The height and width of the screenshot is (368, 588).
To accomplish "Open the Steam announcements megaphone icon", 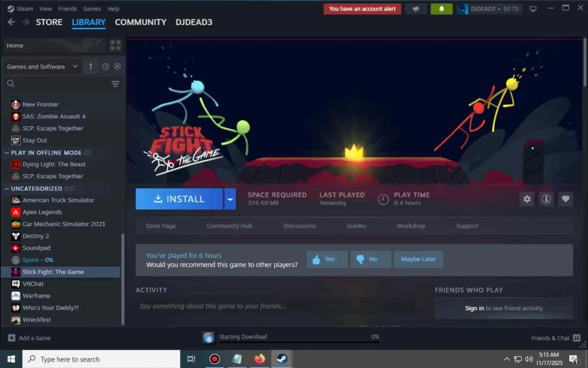I will [x=416, y=9].
